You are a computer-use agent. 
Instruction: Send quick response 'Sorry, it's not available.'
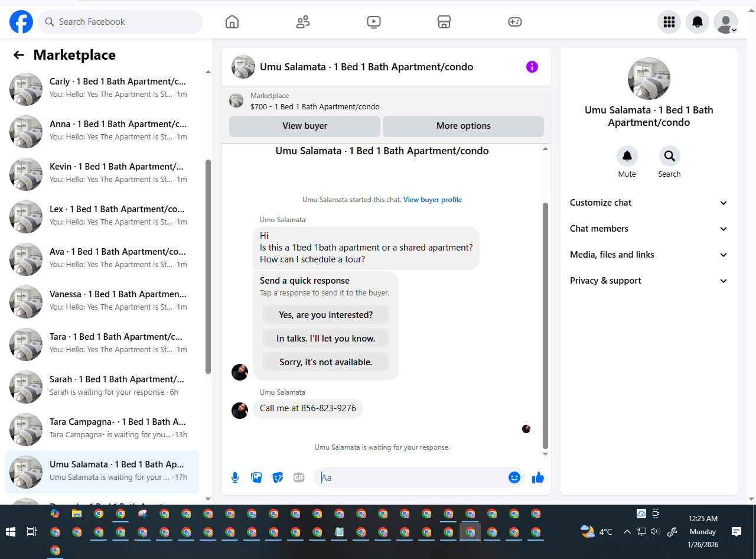[326, 362]
